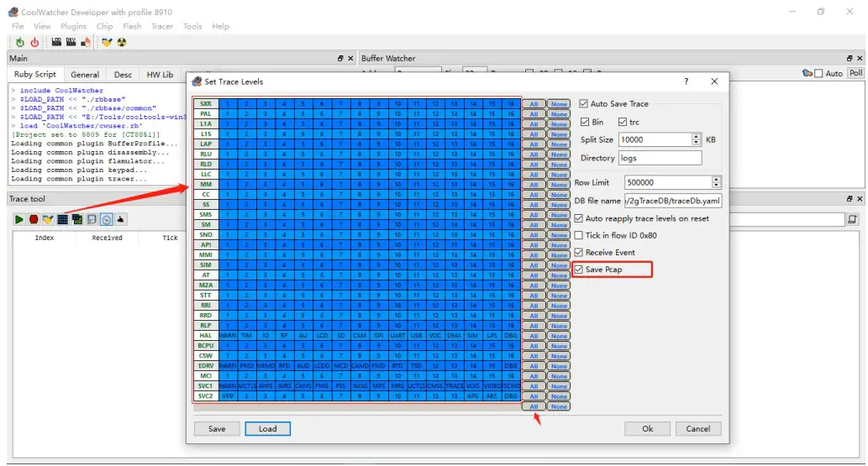Screen dimensions: 868x466
Task: Click All button for the SXR row
Action: click(x=534, y=104)
